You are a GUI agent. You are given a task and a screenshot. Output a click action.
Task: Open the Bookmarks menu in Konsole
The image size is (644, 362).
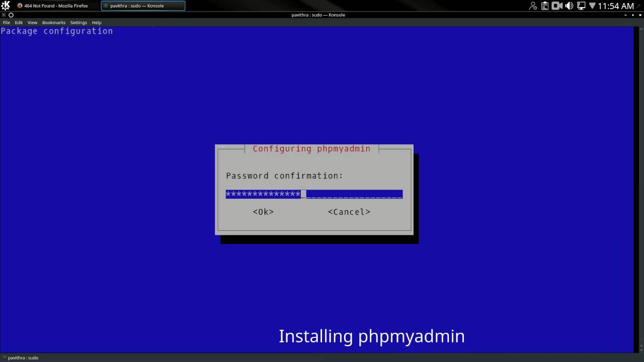tap(54, 23)
